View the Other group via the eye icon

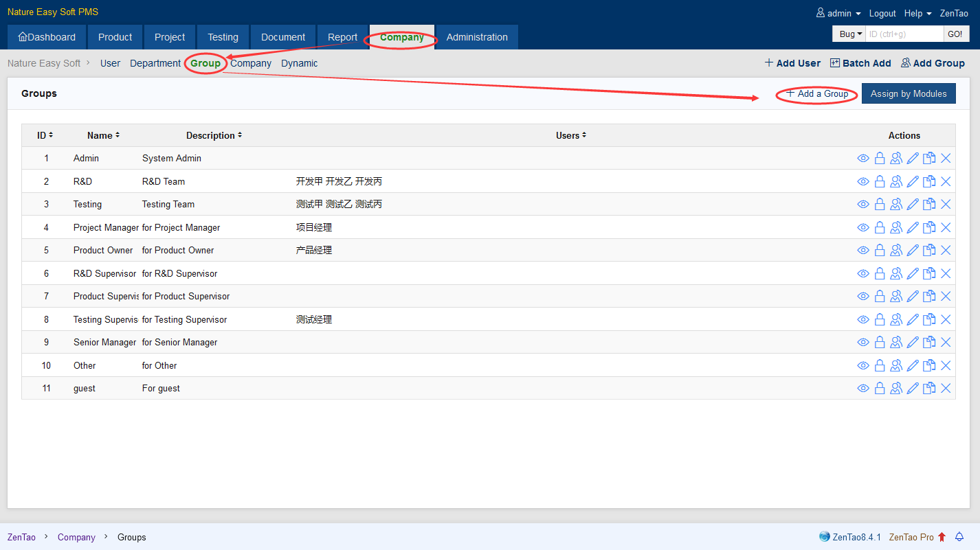tap(863, 366)
